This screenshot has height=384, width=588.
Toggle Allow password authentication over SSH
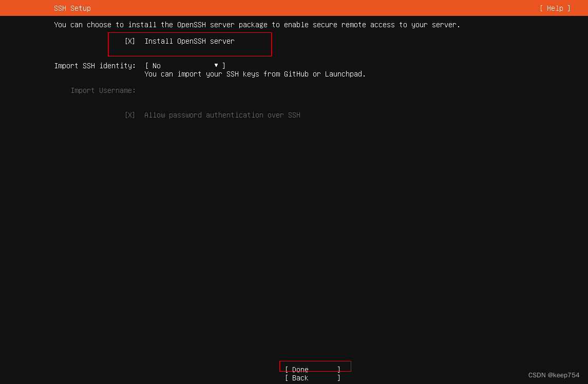click(x=130, y=115)
